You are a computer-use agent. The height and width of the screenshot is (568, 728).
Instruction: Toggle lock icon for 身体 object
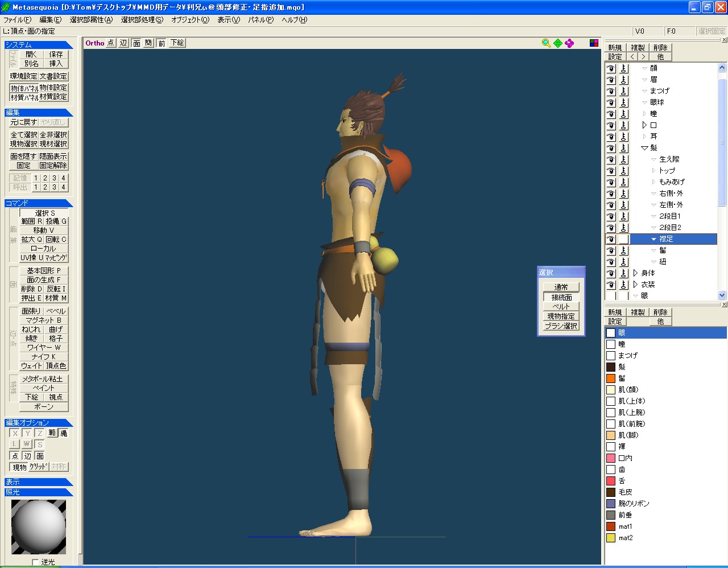click(624, 273)
